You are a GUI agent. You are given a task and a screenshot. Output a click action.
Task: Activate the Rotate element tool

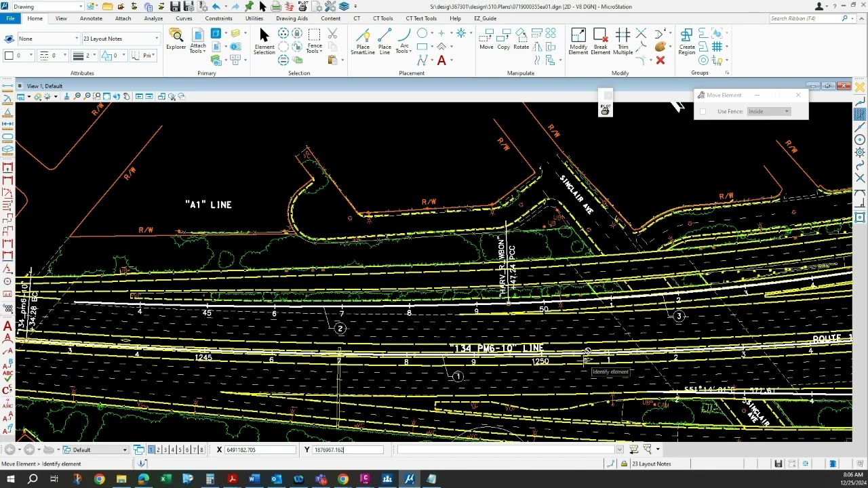[x=521, y=39]
